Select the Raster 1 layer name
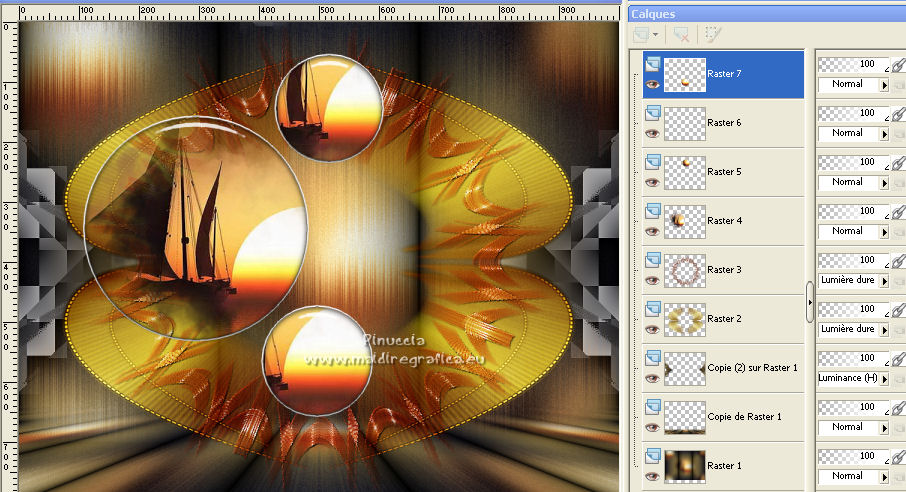 click(x=724, y=467)
